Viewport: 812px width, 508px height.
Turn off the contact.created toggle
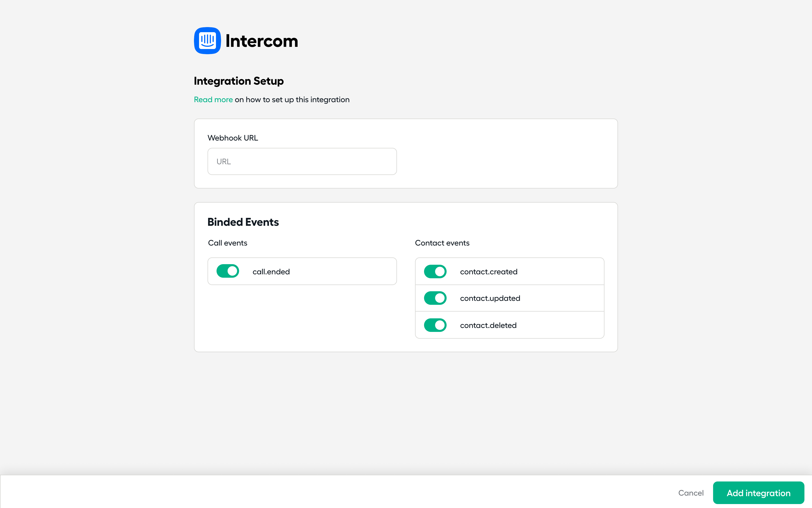tap(435, 271)
